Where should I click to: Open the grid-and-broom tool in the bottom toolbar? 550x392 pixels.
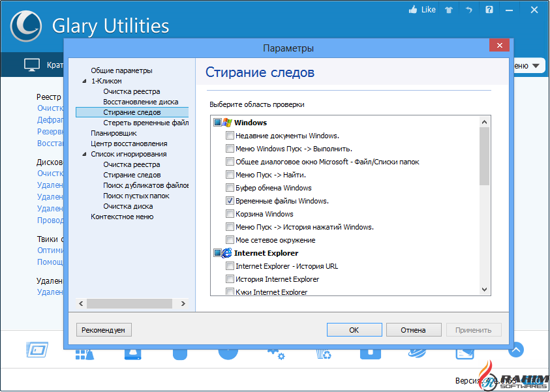85,354
